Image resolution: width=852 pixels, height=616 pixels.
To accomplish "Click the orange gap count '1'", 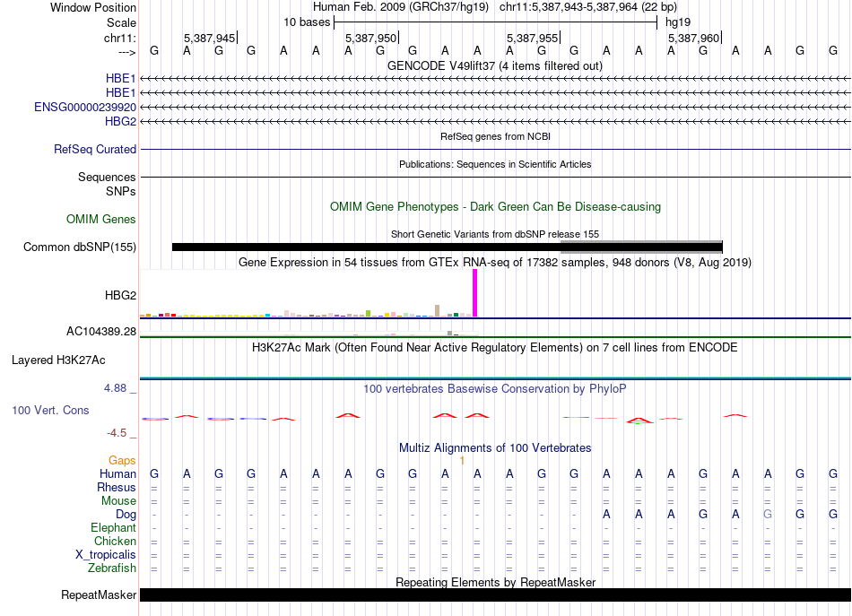I will coord(462,461).
